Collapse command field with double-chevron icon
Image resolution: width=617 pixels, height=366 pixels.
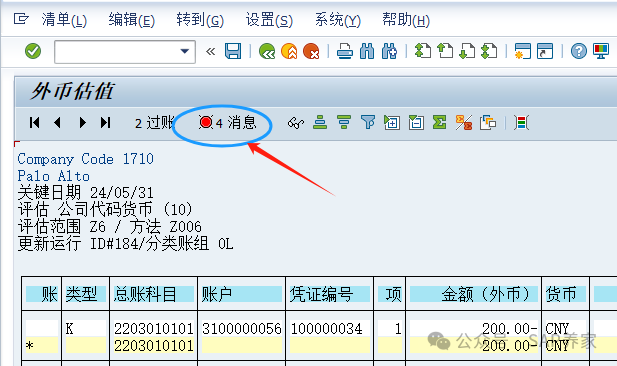tap(211, 52)
